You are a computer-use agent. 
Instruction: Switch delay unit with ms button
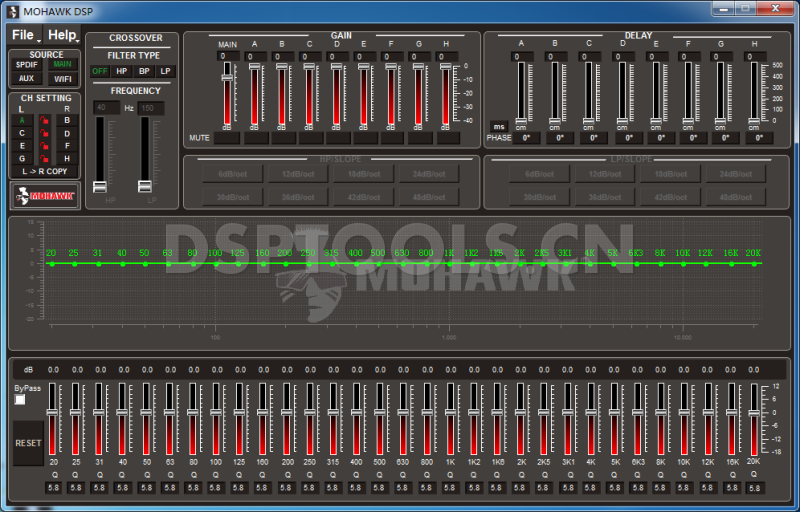498,127
